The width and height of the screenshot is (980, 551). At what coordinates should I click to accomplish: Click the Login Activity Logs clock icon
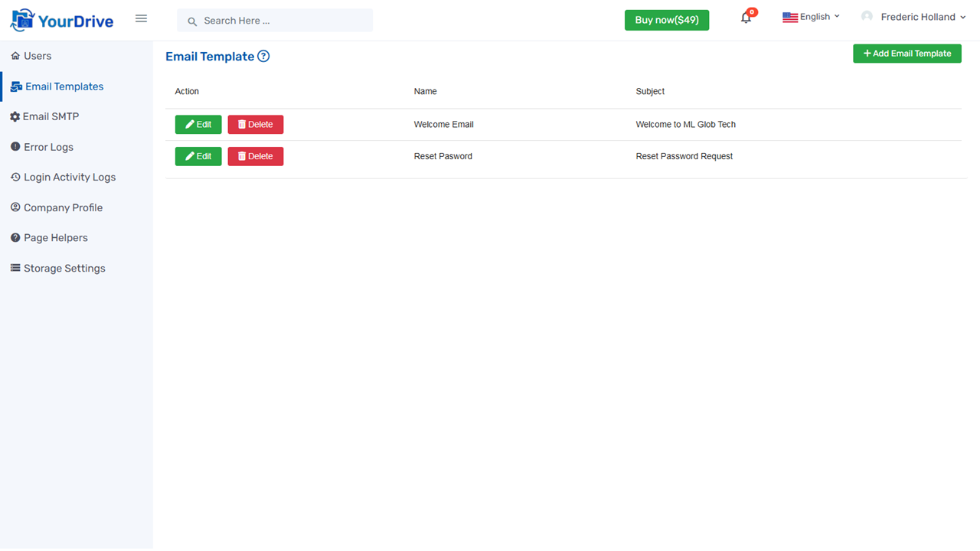pos(14,177)
